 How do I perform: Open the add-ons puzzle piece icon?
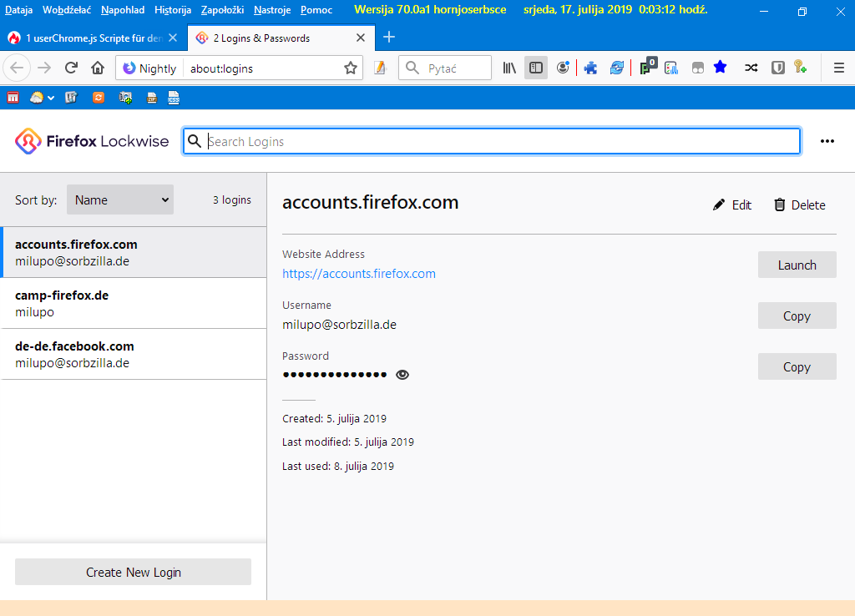[x=590, y=68]
